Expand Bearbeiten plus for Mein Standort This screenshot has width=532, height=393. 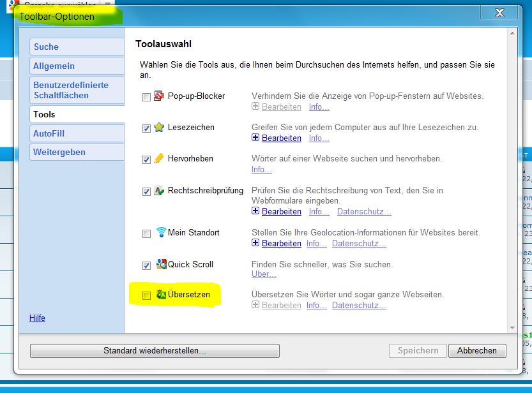coord(255,242)
